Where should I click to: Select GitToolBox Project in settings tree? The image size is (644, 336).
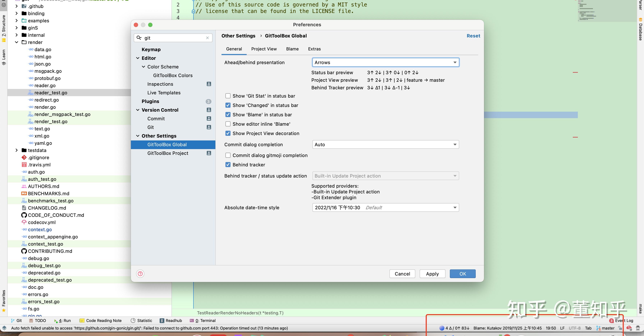coord(168,153)
